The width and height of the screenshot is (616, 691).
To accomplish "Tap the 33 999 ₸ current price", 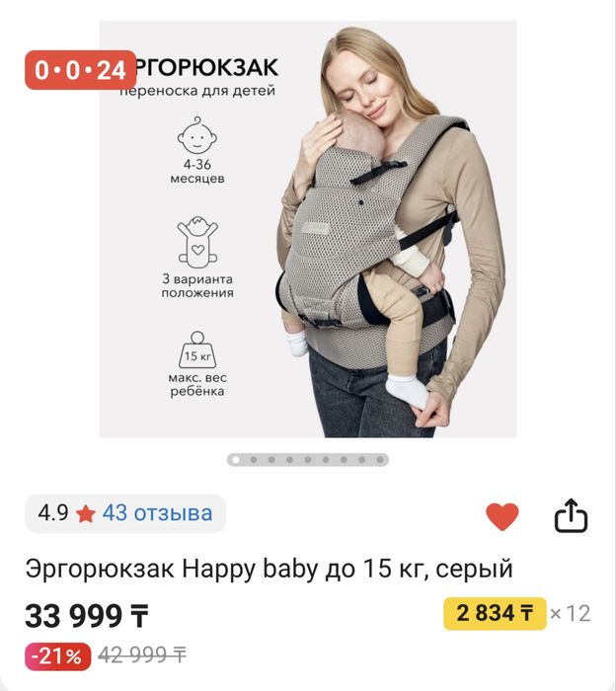I will pyautogui.click(x=87, y=616).
